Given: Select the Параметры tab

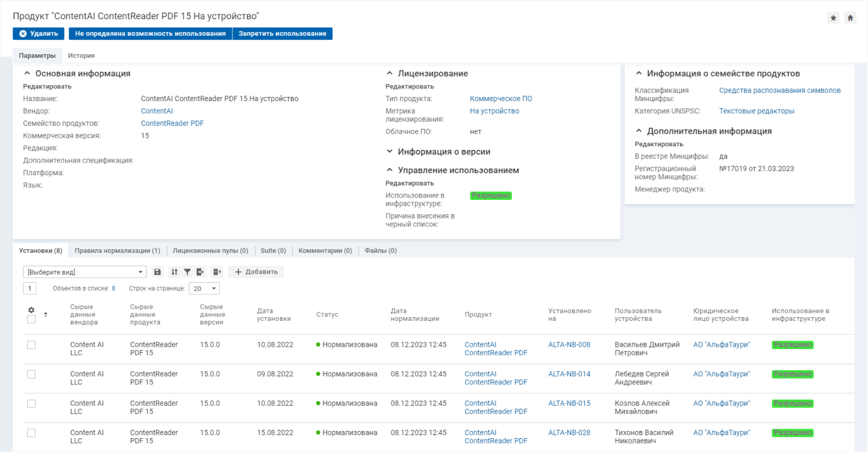Looking at the screenshot, I should point(37,55).
